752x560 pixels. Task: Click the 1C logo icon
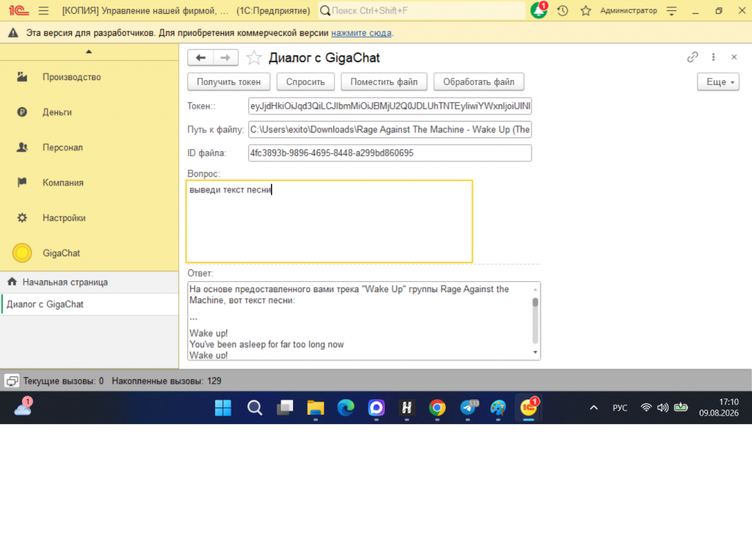pos(18,10)
